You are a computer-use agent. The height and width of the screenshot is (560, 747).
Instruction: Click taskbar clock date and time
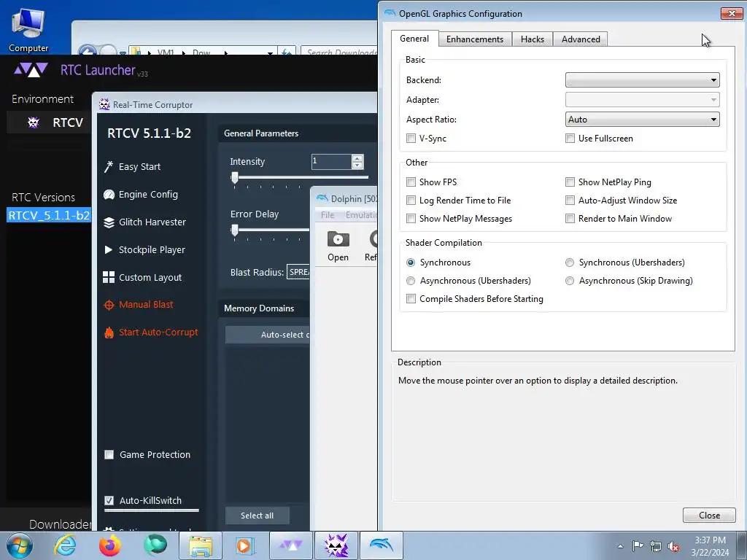click(710, 546)
